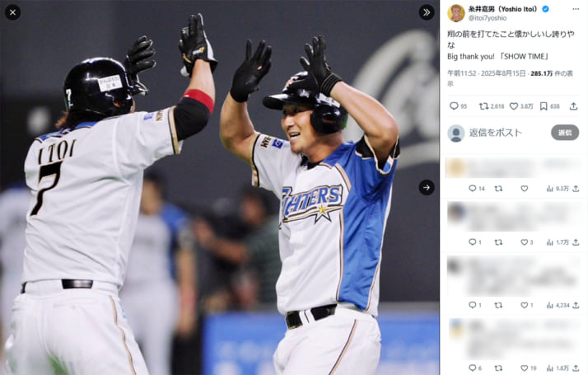Repost the second reply
This screenshot has height=375, width=588.
pyautogui.click(x=498, y=242)
